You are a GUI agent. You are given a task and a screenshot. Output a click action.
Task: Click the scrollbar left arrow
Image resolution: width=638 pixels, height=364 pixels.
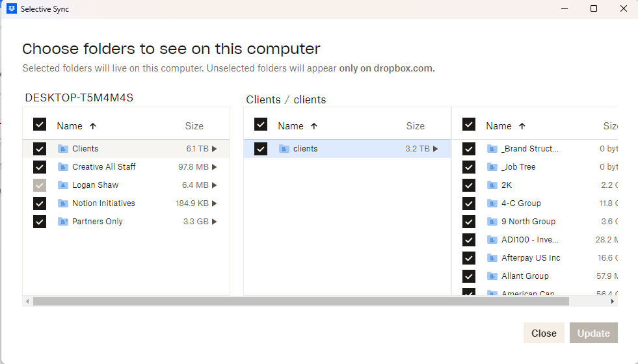point(27,302)
